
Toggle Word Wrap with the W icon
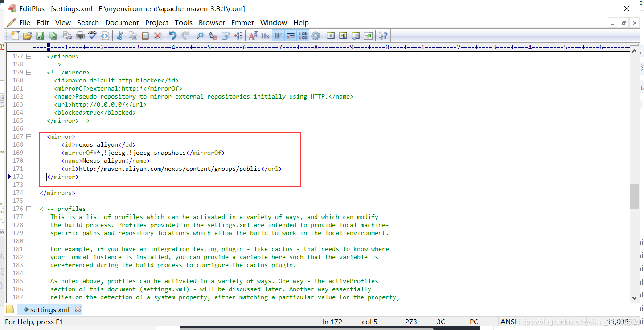click(278, 36)
